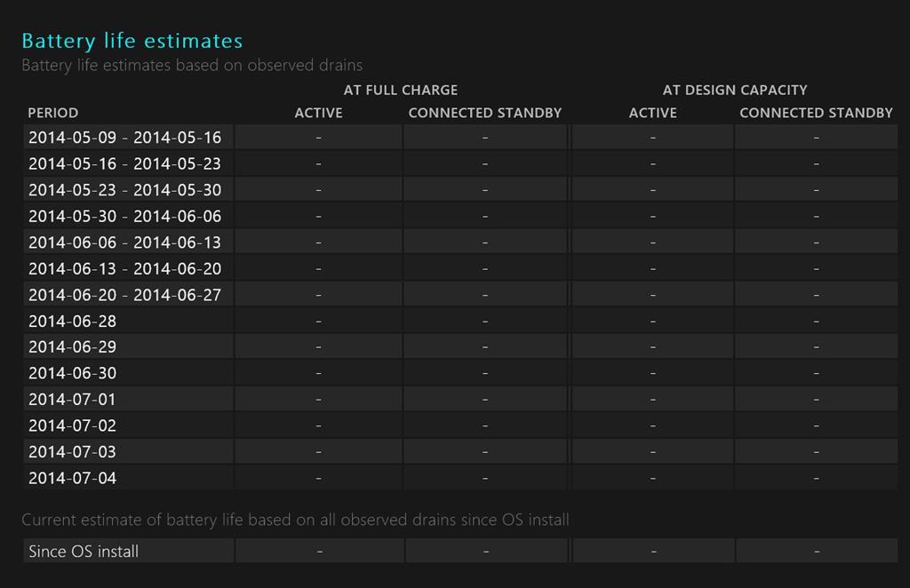Click the 2014-06-20 - 2014-06-27 period row
Image resolution: width=910 pixels, height=588 pixels.
(124, 294)
